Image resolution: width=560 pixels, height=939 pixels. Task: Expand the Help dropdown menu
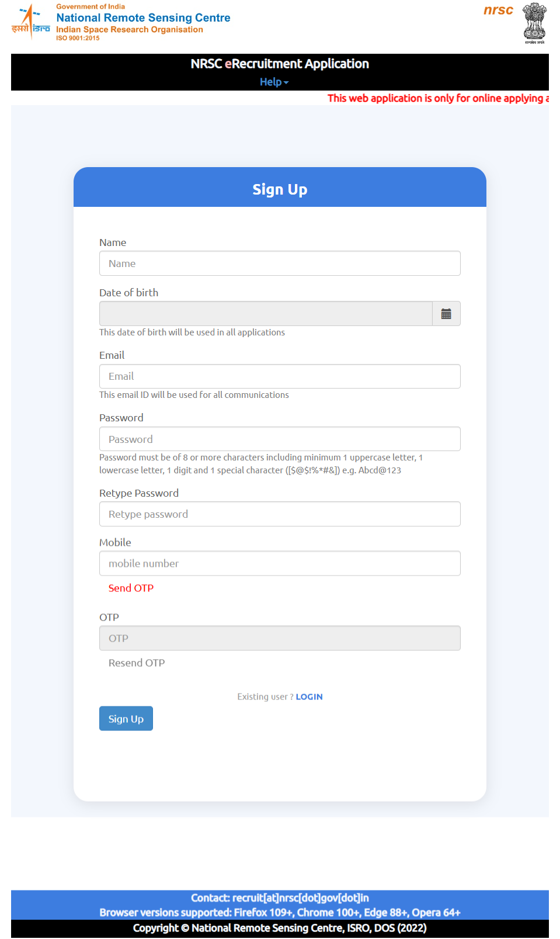(274, 82)
